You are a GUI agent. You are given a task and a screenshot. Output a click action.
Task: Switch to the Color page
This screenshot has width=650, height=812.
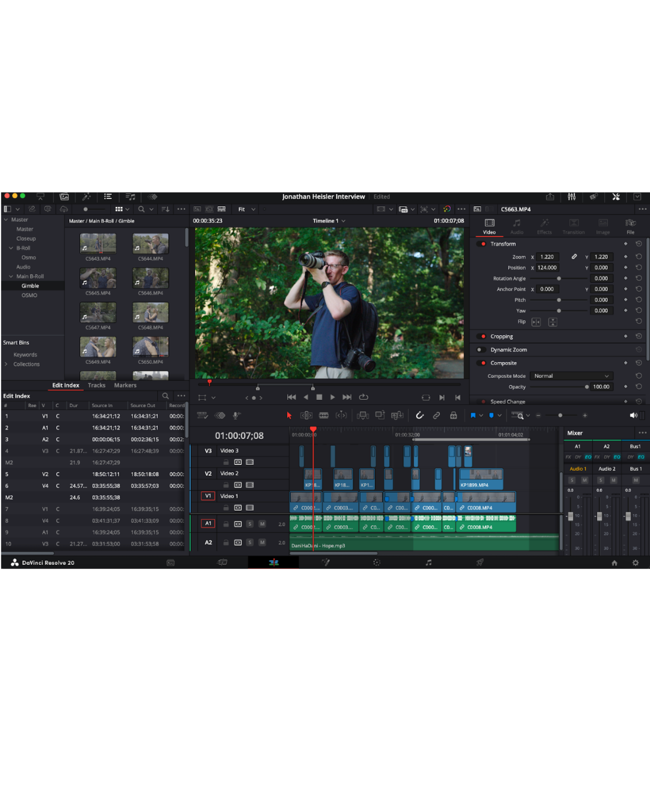pyautogui.click(x=377, y=562)
